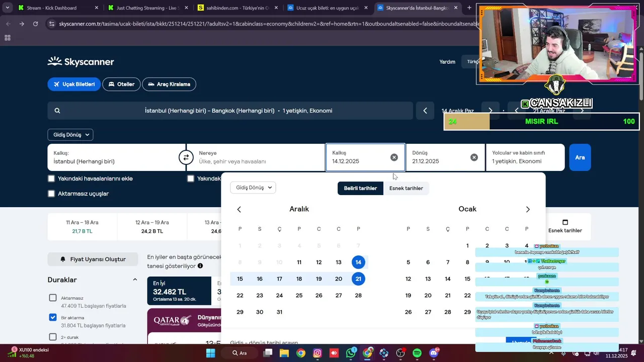Check the second 'Yakındaki' airports box
This screenshot has width=644, height=362.
pyautogui.click(x=191, y=178)
